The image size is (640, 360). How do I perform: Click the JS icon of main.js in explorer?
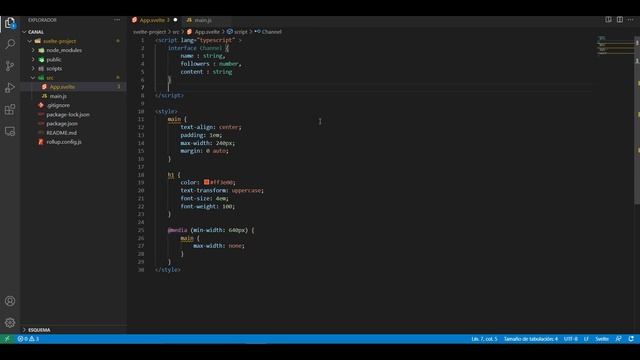(x=44, y=96)
